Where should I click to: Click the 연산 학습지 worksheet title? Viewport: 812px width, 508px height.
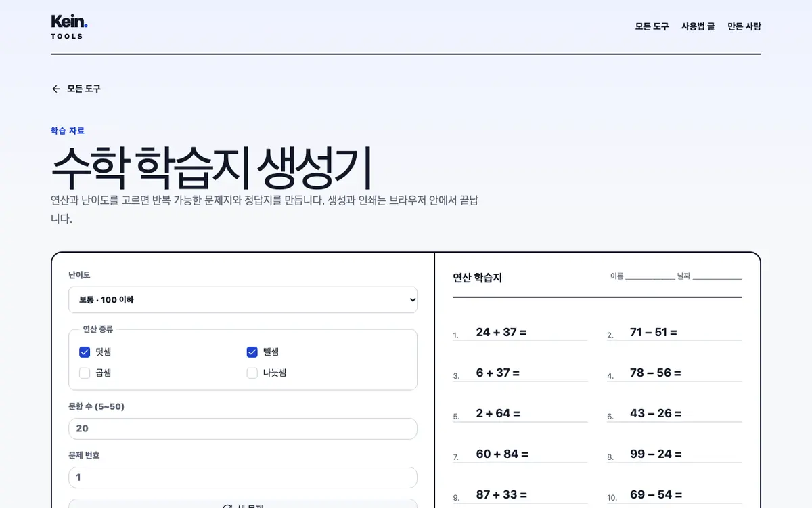pyautogui.click(x=478, y=277)
